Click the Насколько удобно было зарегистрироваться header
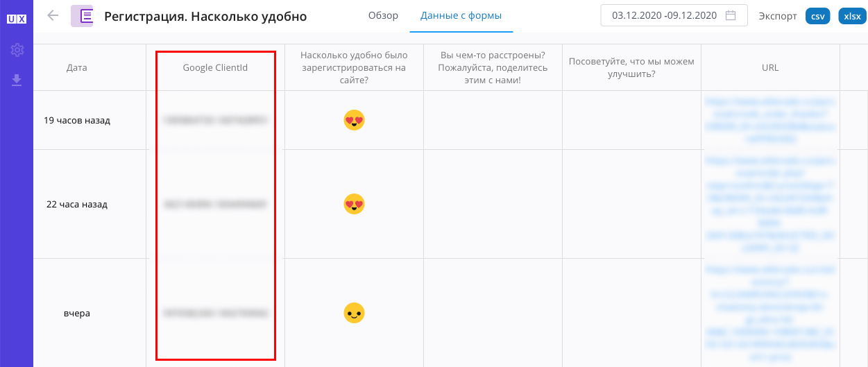 coord(354,67)
